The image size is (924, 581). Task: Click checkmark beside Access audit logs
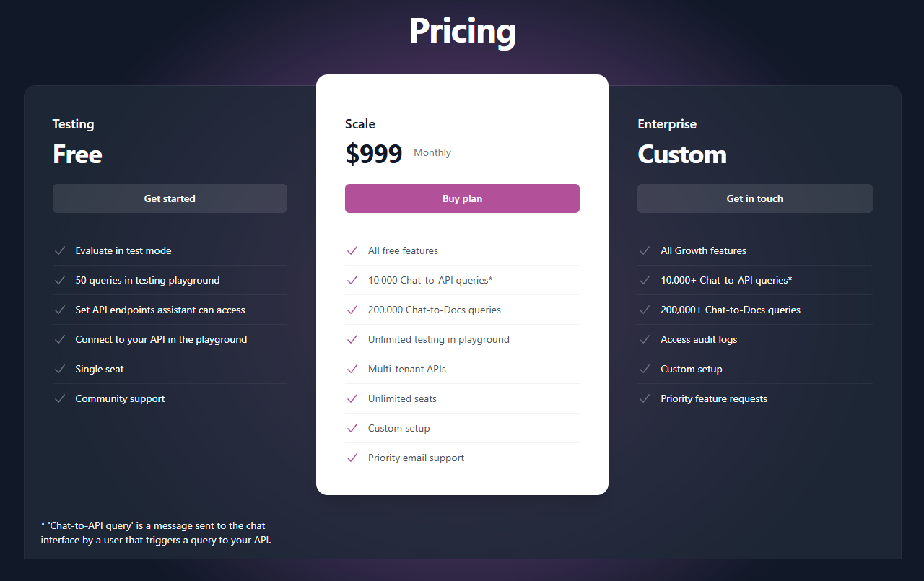pos(645,339)
